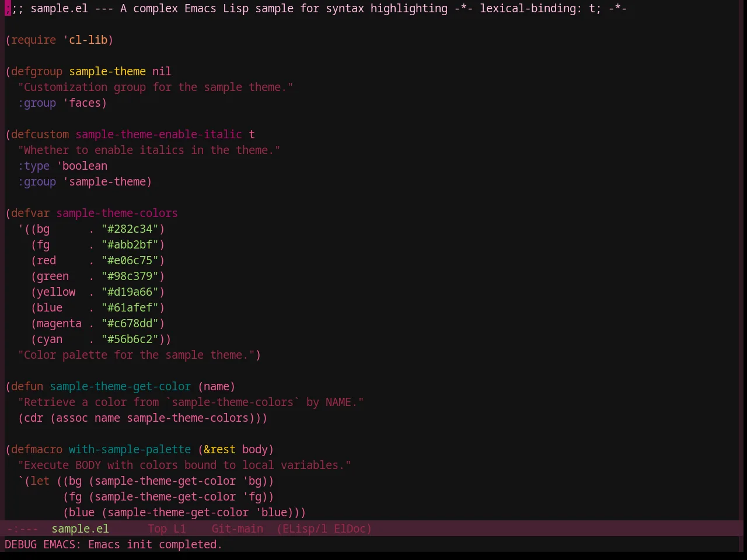Viewport: 747px width, 560px height.
Task: Click the 'yellow' key in the color alist
Action: (56, 292)
